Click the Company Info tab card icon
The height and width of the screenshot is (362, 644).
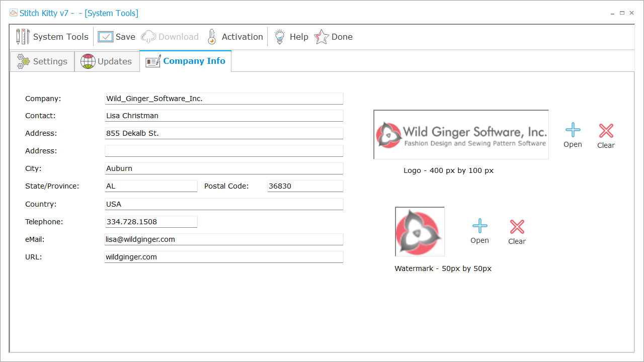[x=153, y=62]
